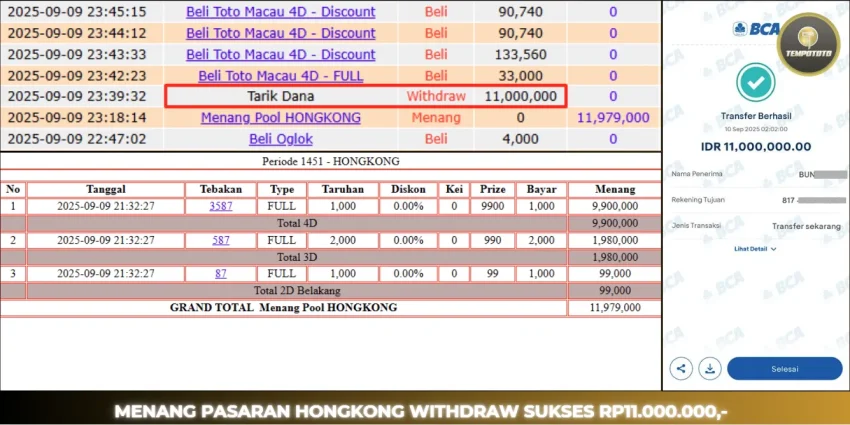This screenshot has width=850, height=425.
Task: Click the Tebakan column header
Action: click(x=221, y=189)
